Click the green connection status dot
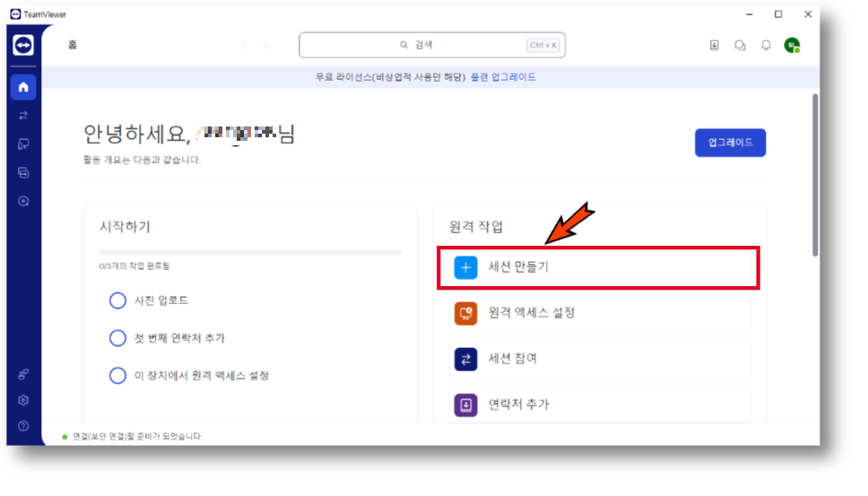The image size is (868, 496). [x=65, y=437]
